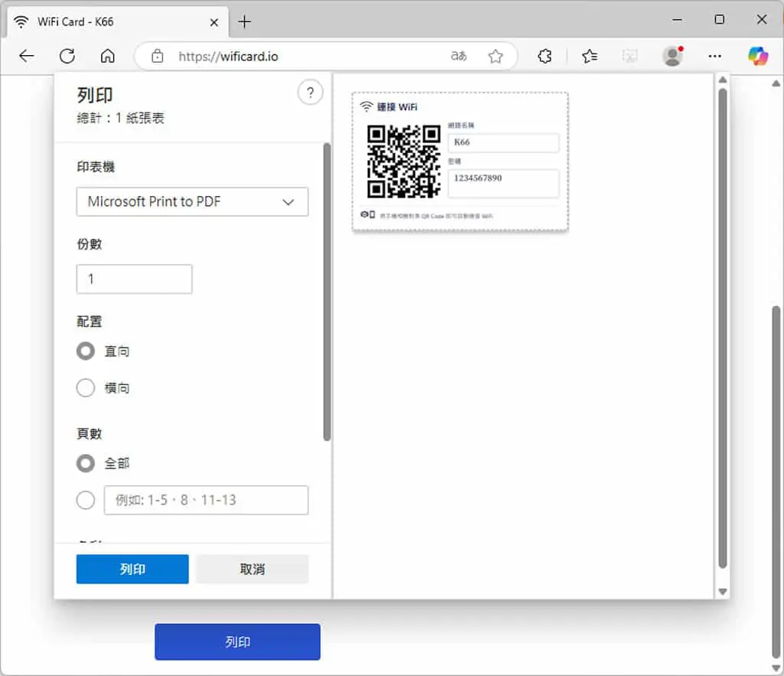Expand the Microsoft Print to PDF printer dropdown
Screen dimensions: 784x676
(192, 201)
